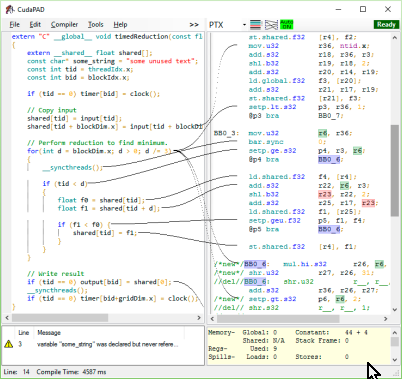Click 'shared[tid] = f1;' source line

point(105,233)
